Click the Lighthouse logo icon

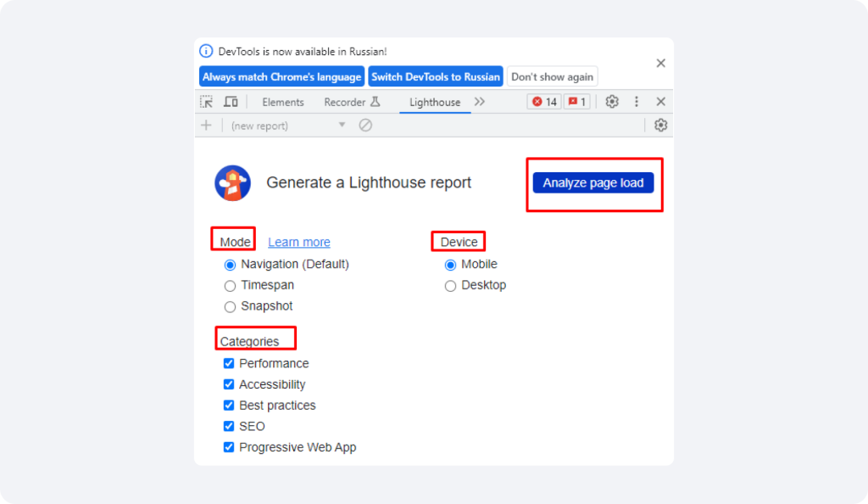click(x=232, y=182)
